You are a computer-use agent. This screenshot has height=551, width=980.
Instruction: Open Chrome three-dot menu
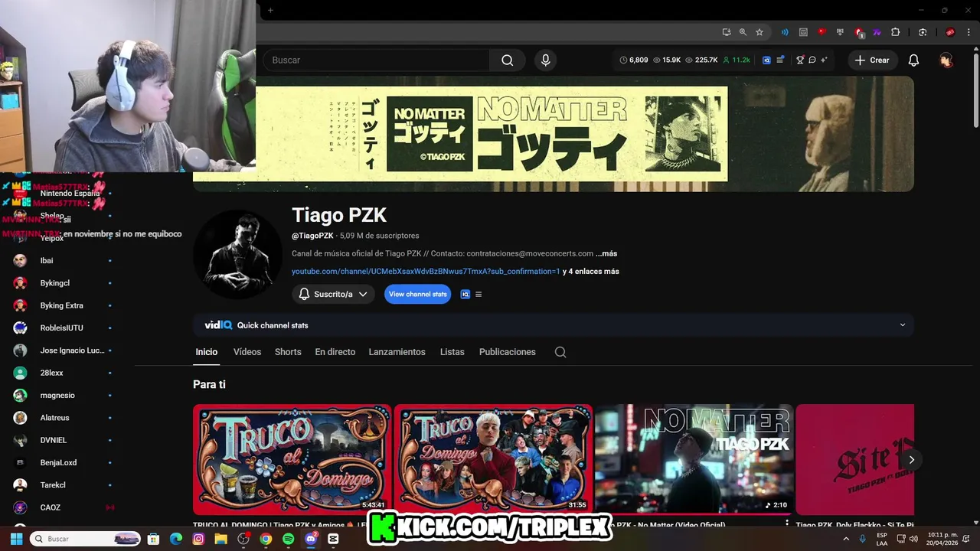tap(969, 32)
